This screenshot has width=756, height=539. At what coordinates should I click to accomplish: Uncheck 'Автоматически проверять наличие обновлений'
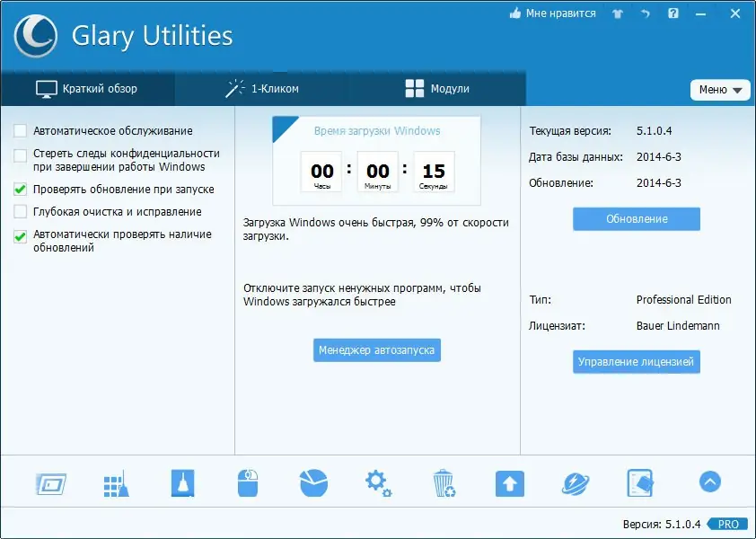pyautogui.click(x=21, y=236)
